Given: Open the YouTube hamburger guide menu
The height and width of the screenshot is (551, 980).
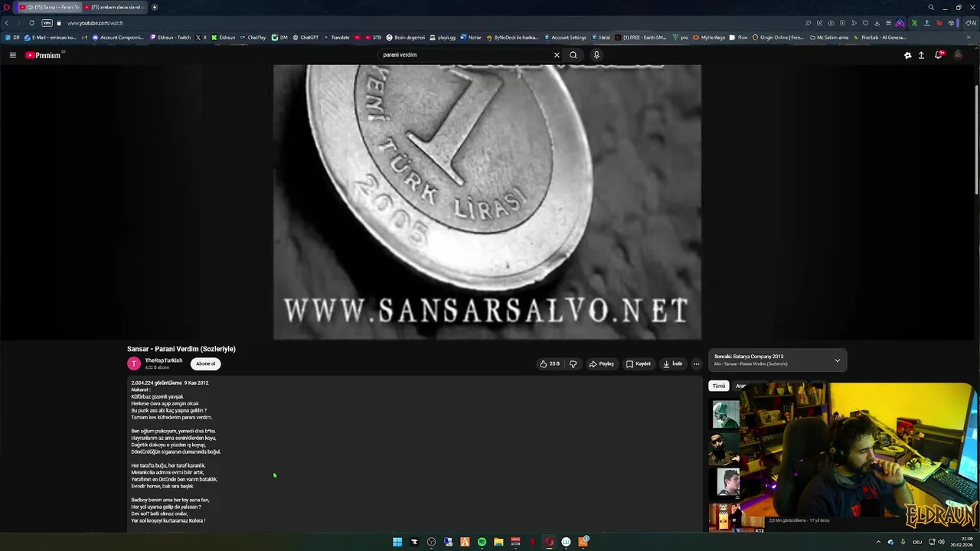Looking at the screenshot, I should click(x=12, y=55).
